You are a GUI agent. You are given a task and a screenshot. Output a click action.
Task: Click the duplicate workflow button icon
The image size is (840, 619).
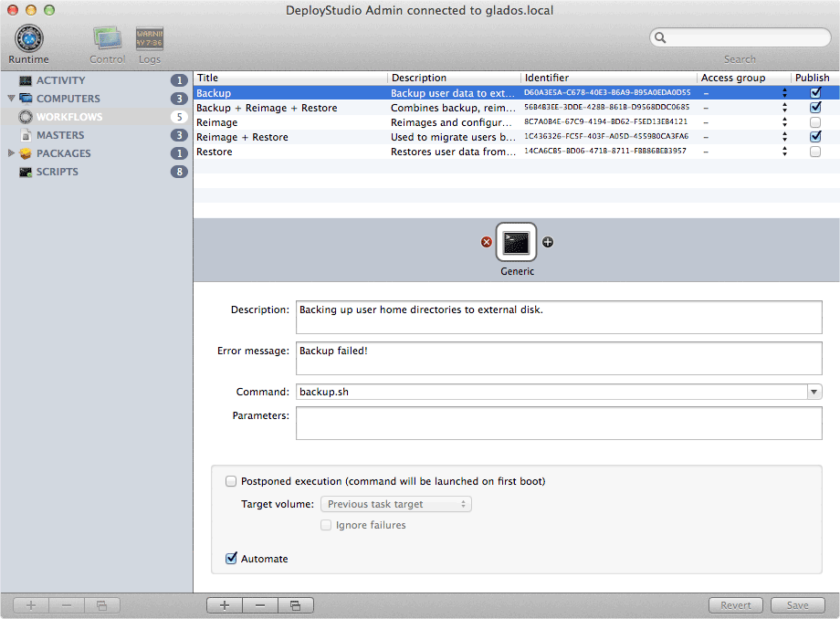[x=296, y=605]
